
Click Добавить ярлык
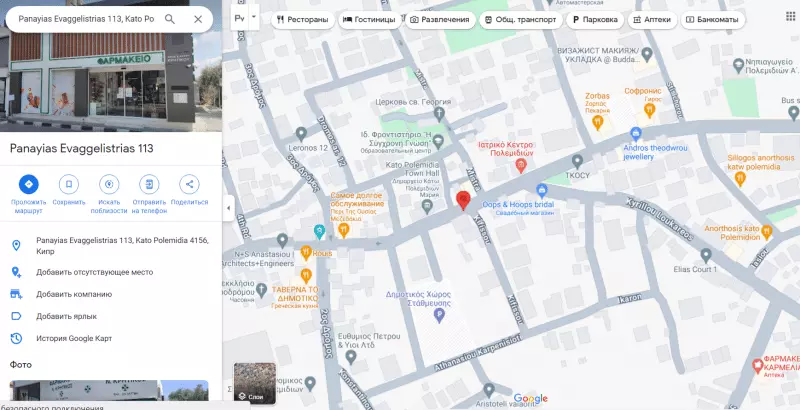pyautogui.click(x=111, y=316)
